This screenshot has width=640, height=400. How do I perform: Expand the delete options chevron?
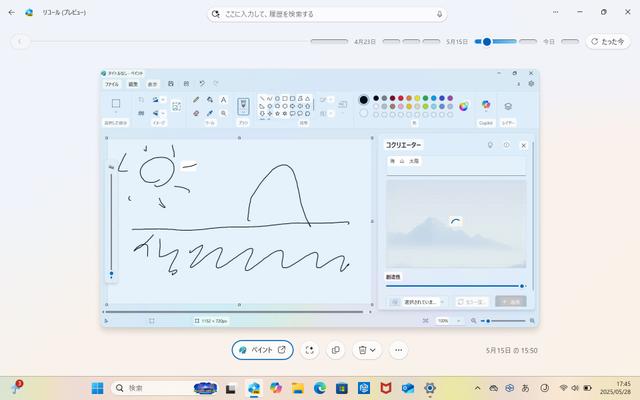tap(374, 350)
